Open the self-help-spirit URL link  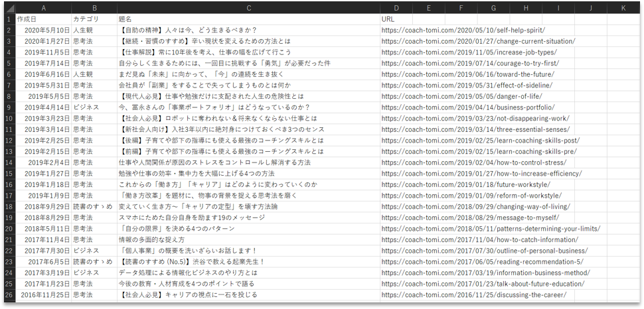pos(463,30)
